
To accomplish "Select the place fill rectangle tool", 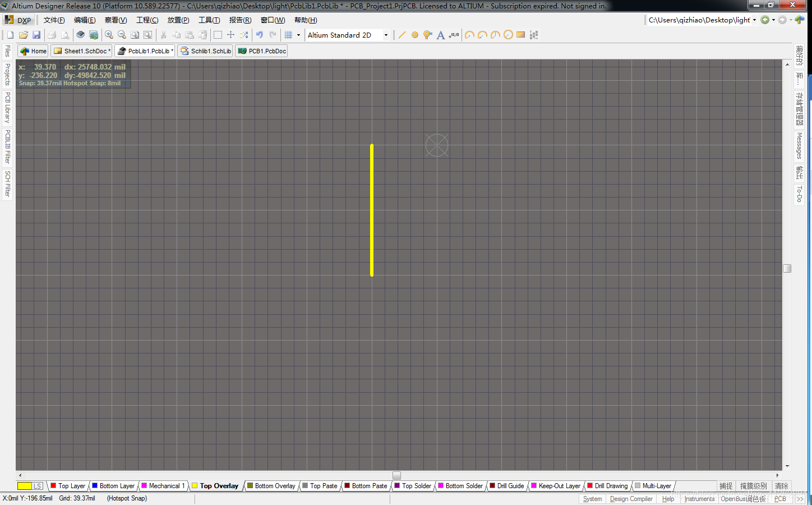I will pyautogui.click(x=521, y=35).
